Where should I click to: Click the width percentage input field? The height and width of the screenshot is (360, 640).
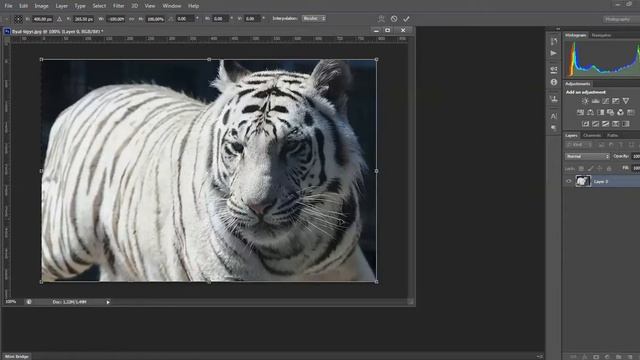point(116,19)
